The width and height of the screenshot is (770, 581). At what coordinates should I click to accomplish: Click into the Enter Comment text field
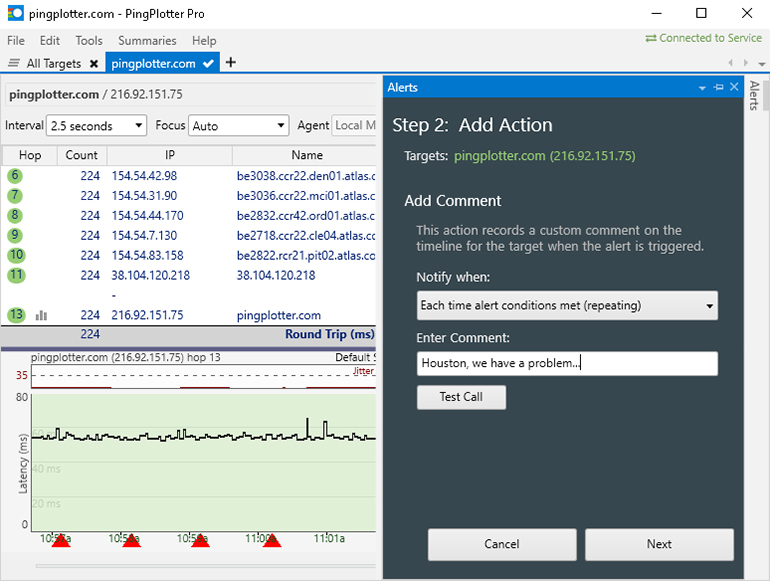click(567, 363)
